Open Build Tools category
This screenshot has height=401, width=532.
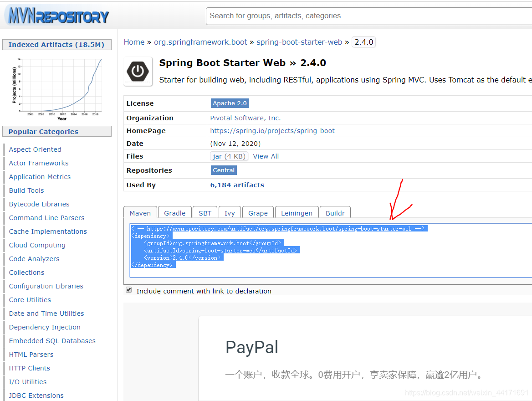coord(26,190)
